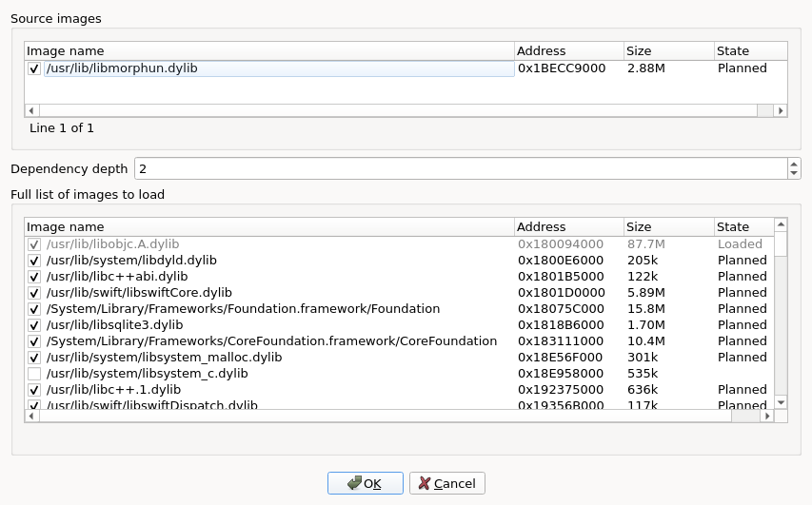This screenshot has height=505, width=812.
Task: Toggle the libsqlite3.dylib checkbox
Action: pos(34,325)
